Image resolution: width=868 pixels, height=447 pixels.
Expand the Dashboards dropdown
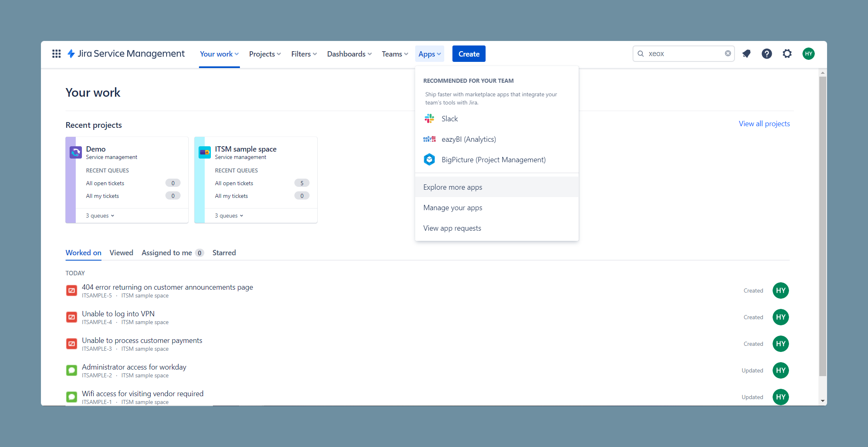click(x=349, y=54)
